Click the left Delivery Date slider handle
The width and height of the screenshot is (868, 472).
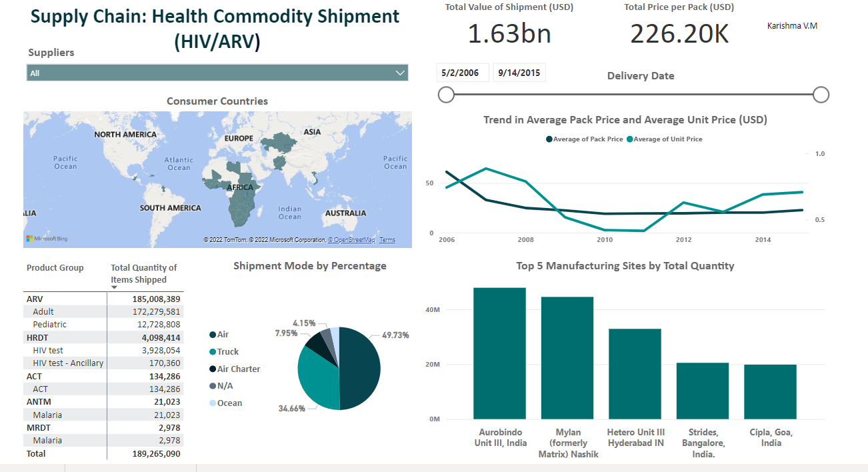tap(446, 95)
